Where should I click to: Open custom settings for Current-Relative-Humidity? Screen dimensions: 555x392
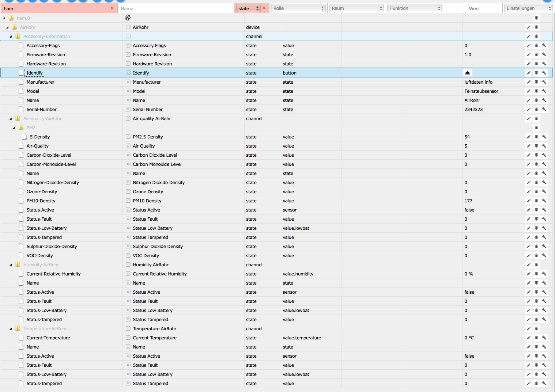point(544,274)
